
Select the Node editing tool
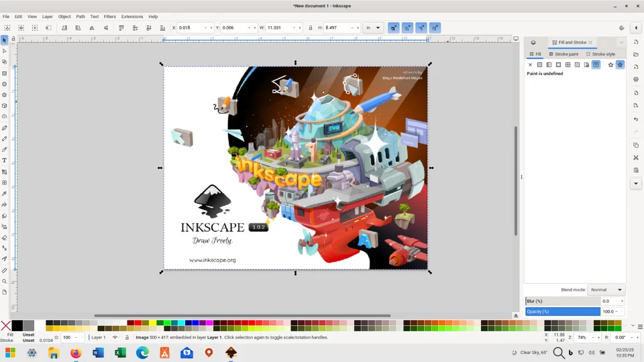pos(5,51)
